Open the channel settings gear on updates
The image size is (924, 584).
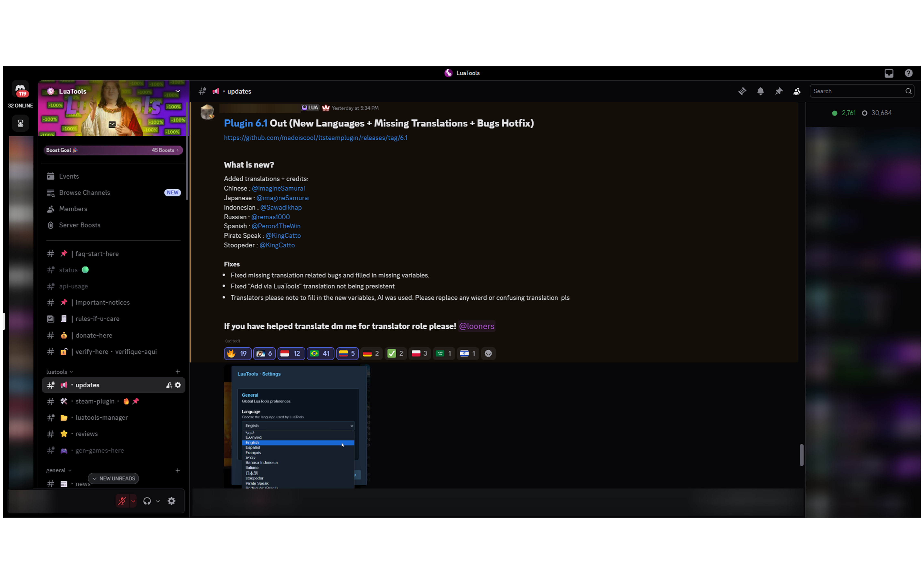[x=178, y=385]
